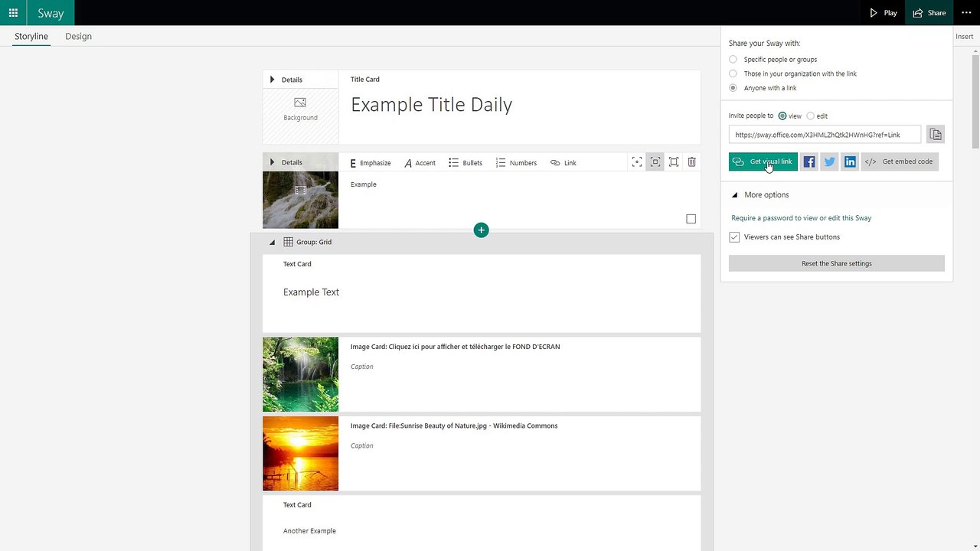Add a Background image to title card
The image size is (980, 551).
300,109
